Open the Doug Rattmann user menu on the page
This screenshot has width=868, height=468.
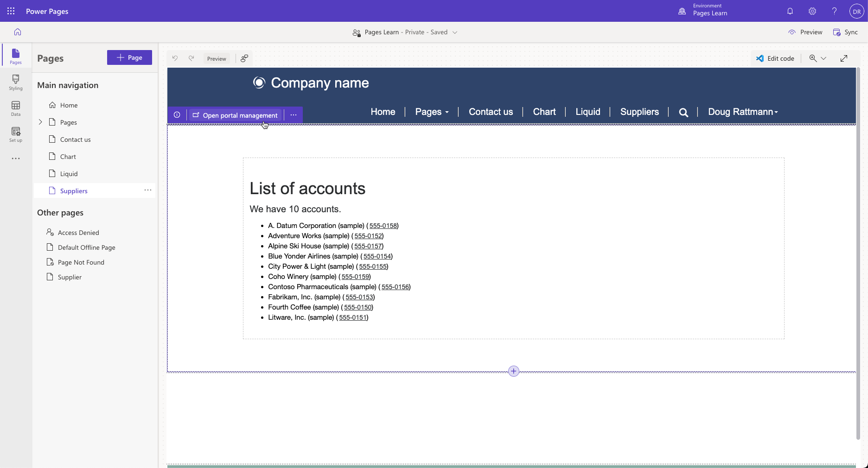pyautogui.click(x=742, y=112)
